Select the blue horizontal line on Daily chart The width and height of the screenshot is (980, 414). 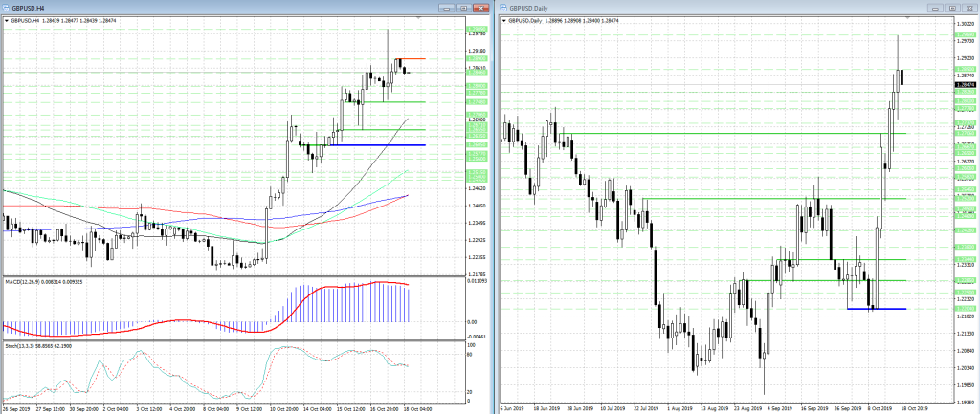tap(877, 309)
